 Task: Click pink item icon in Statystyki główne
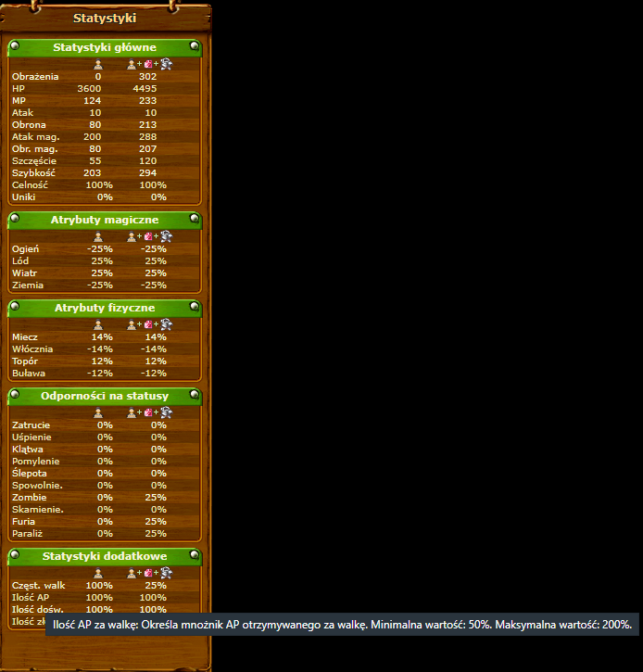click(148, 64)
